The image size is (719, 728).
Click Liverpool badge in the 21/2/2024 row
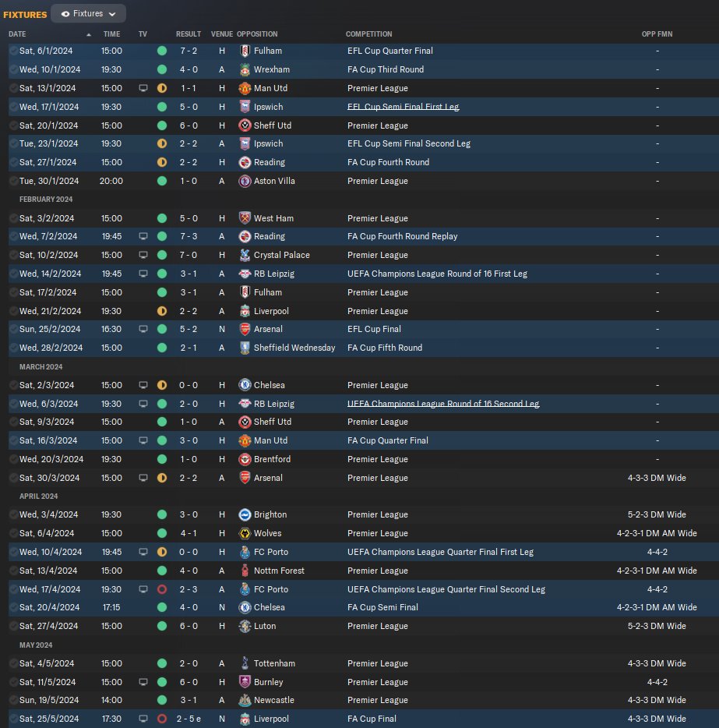click(245, 311)
